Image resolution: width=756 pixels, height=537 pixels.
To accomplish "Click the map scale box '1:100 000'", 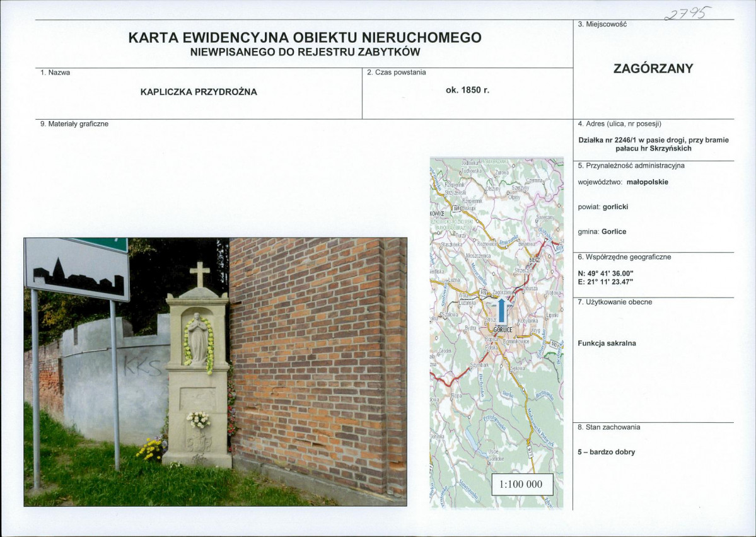I will tap(521, 485).
